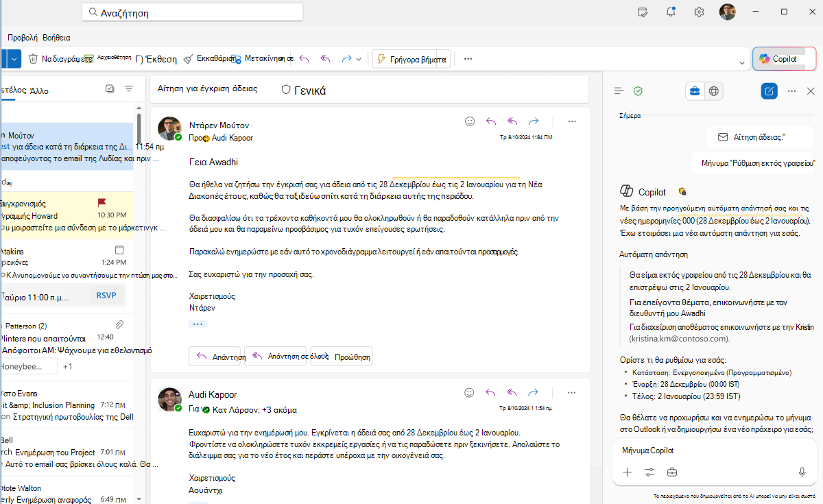
Task: Select the Work briefcase toggle in Copilot
Action: 695,91
